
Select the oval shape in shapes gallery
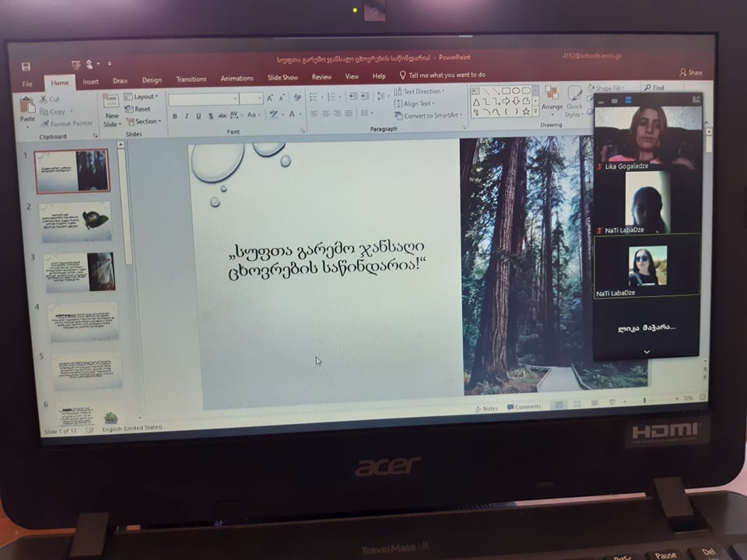(516, 90)
